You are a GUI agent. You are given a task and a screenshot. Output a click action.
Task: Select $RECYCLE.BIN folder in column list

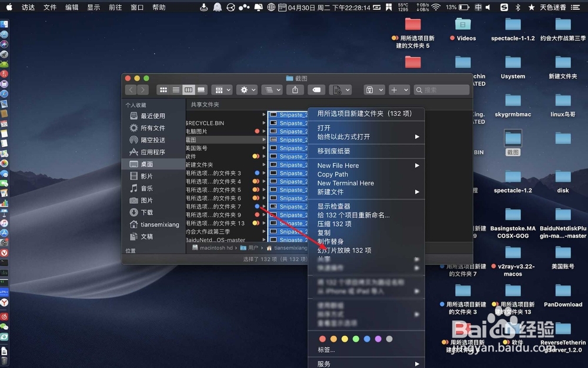pos(226,123)
